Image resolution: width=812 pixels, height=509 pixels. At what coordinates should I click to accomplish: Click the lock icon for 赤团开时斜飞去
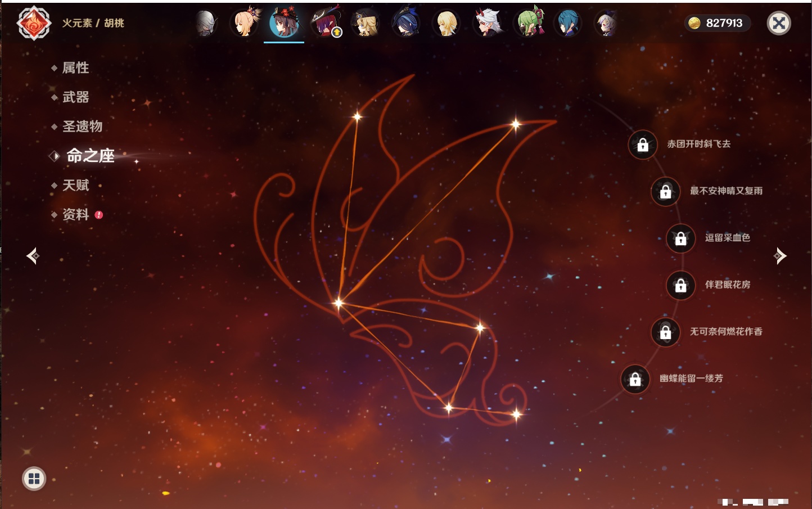(643, 145)
